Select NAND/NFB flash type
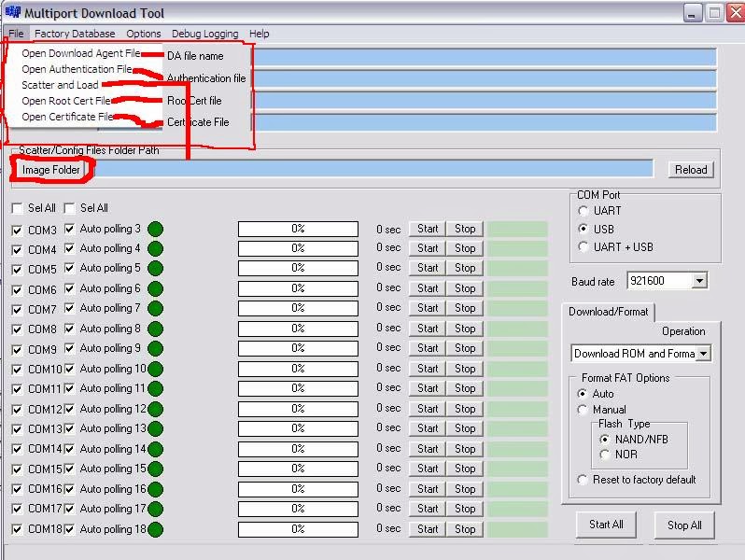 604,440
